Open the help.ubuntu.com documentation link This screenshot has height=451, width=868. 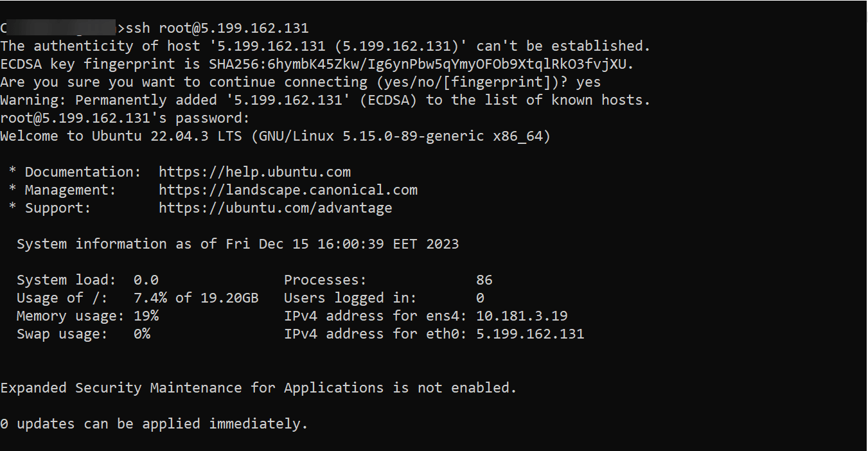point(254,172)
